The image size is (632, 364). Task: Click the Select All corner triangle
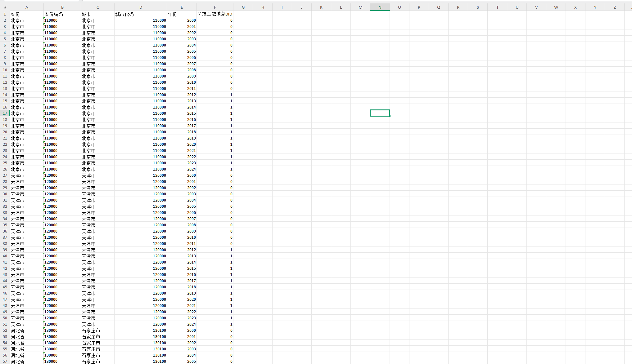point(5,7)
